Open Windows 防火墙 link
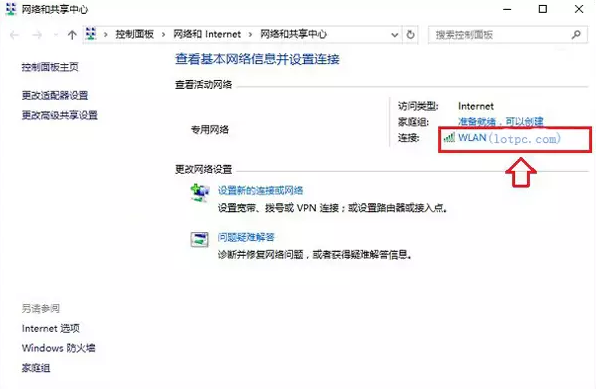The image size is (596, 389). point(59,348)
